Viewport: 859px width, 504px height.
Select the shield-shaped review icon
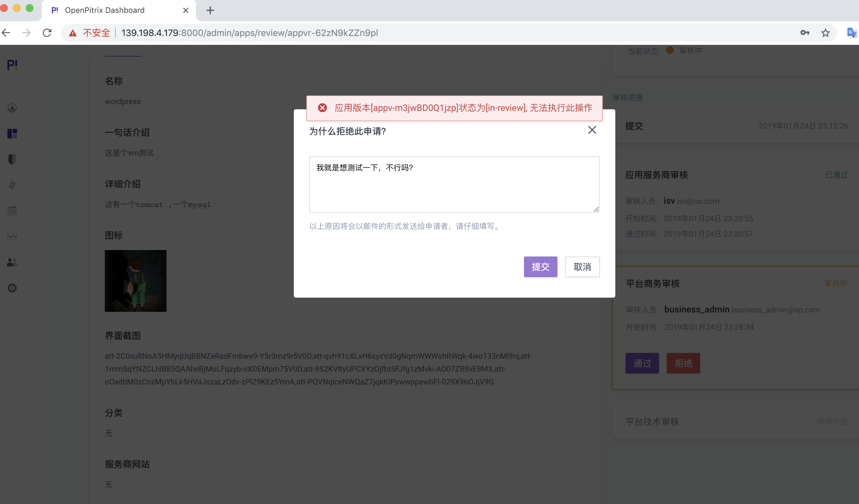pyautogui.click(x=12, y=159)
